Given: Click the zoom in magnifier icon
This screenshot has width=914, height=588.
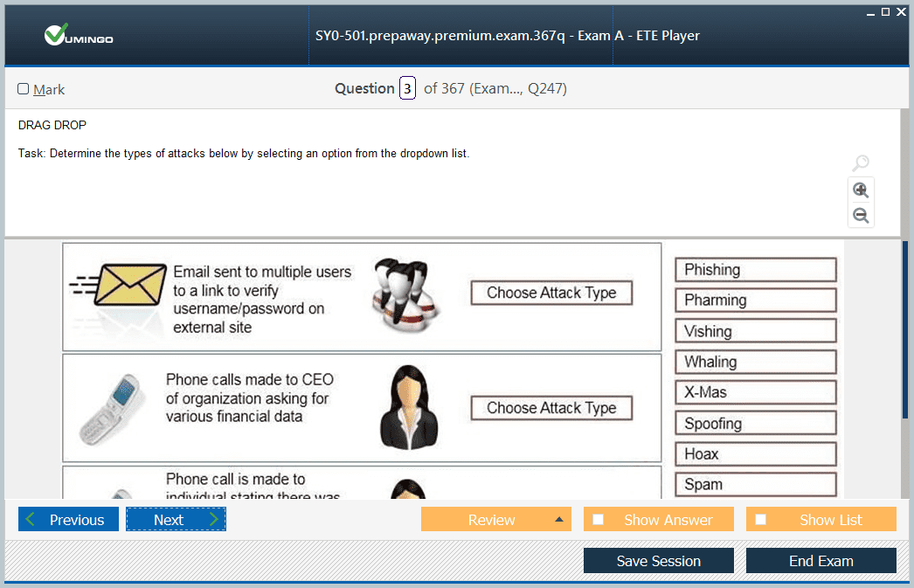Looking at the screenshot, I should pos(861,190).
